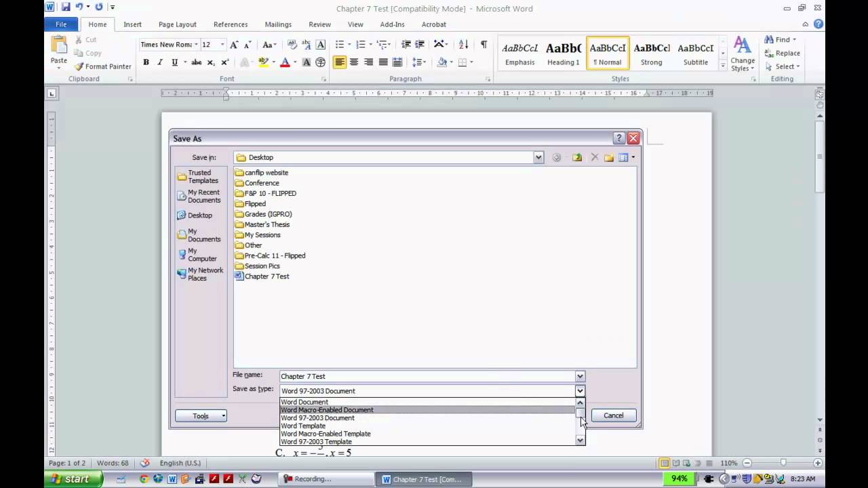The height and width of the screenshot is (488, 868).
Task: Open the File tab
Action: coord(61,24)
